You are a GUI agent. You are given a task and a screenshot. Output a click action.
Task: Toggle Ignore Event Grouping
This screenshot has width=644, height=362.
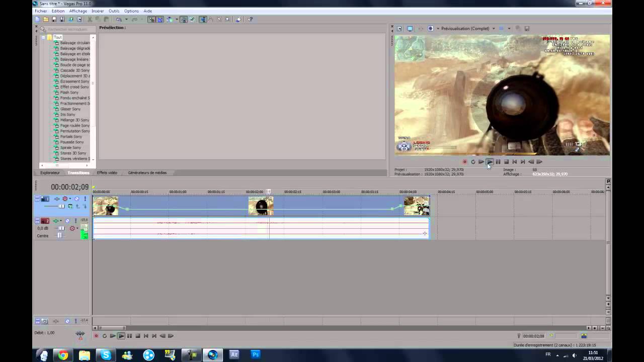[x=192, y=19]
